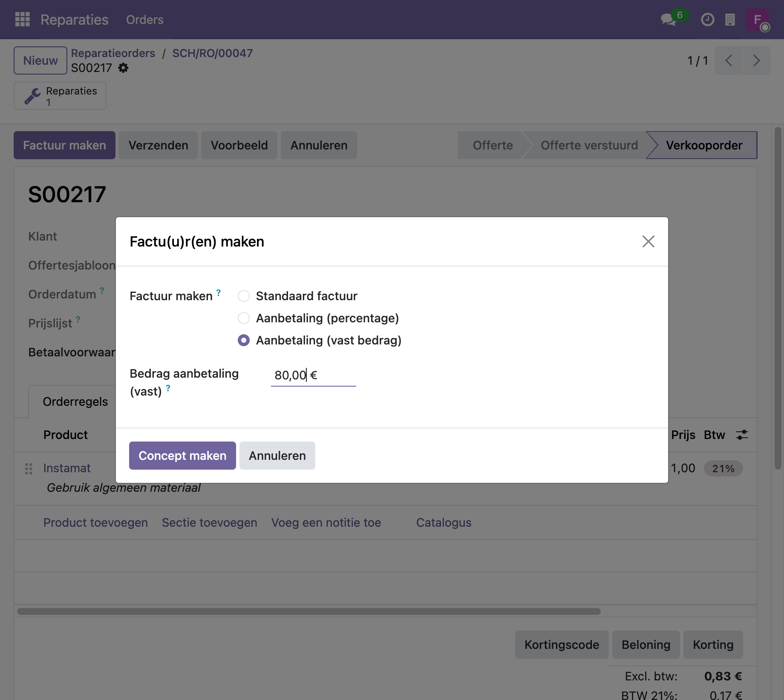Image resolution: width=784 pixels, height=700 pixels.
Task: Click the Nieuw button
Action: (x=40, y=60)
